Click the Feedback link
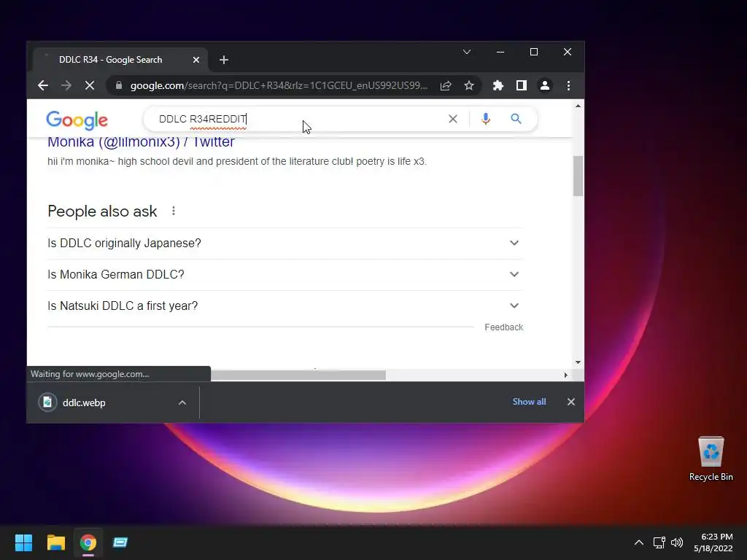 tap(503, 327)
